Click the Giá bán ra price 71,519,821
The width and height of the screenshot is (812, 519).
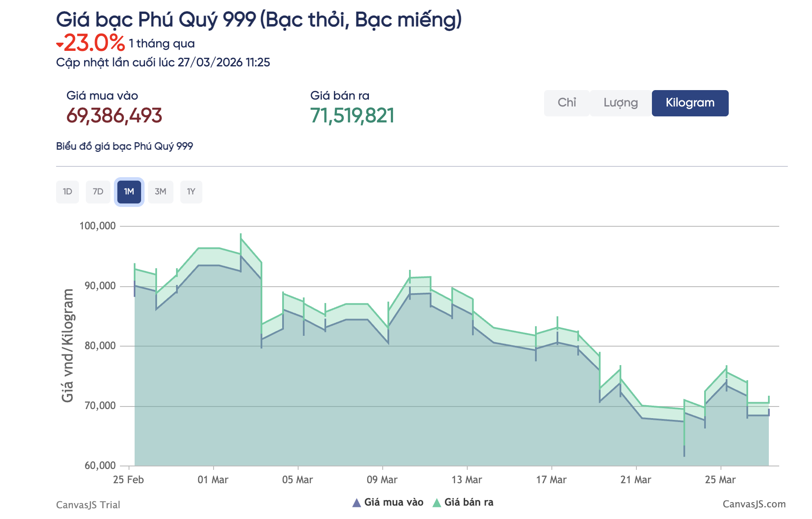click(x=353, y=115)
